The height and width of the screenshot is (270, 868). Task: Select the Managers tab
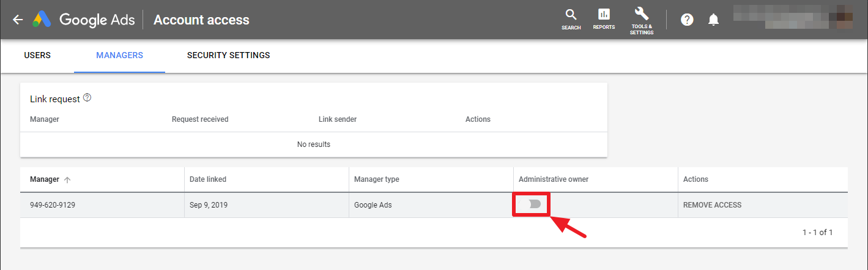pos(119,55)
